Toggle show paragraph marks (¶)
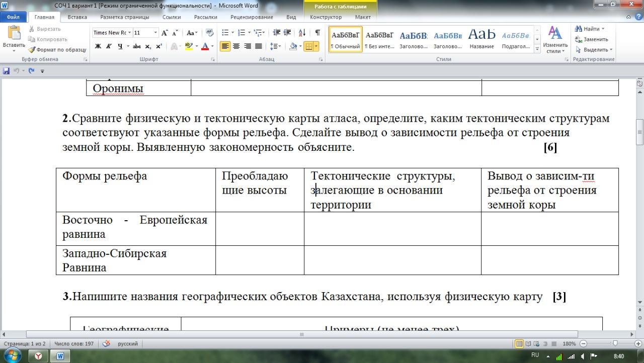 317,33
